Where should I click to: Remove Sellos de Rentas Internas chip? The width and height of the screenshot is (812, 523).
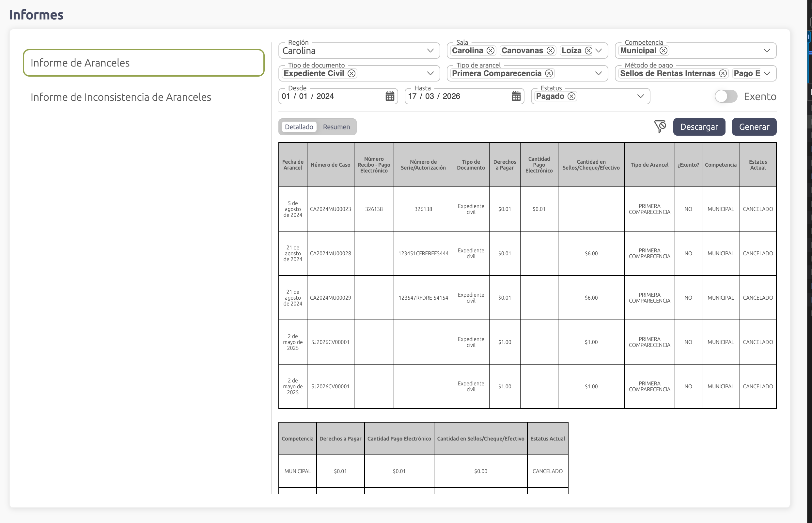(x=723, y=73)
